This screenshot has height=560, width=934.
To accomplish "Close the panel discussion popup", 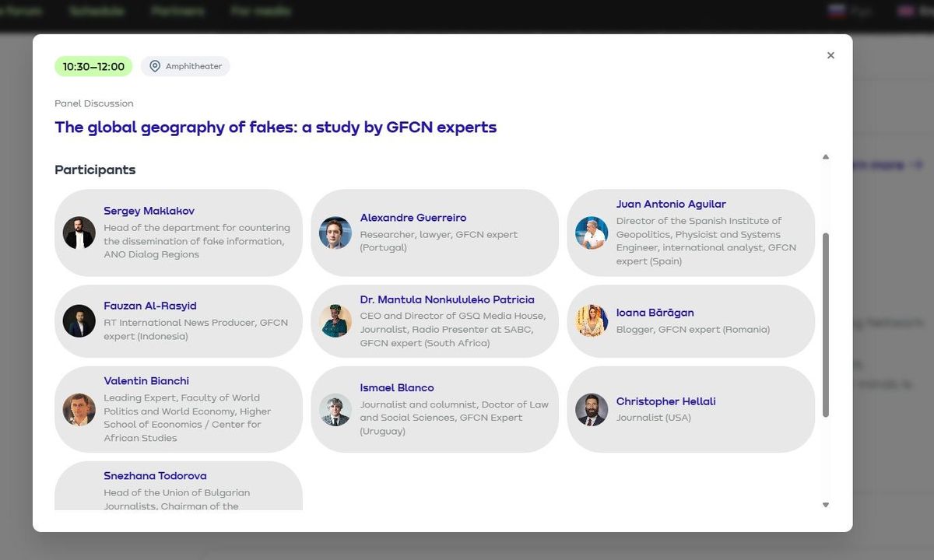I will (x=830, y=55).
